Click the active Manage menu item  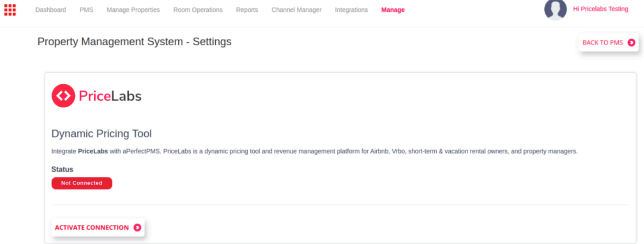[x=393, y=10]
